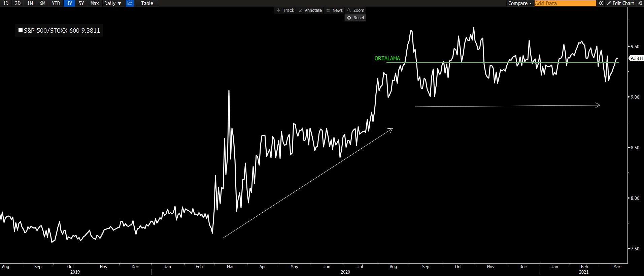The image size is (644, 276).
Task: Click the 7.50 axis label
Action: [635, 249]
